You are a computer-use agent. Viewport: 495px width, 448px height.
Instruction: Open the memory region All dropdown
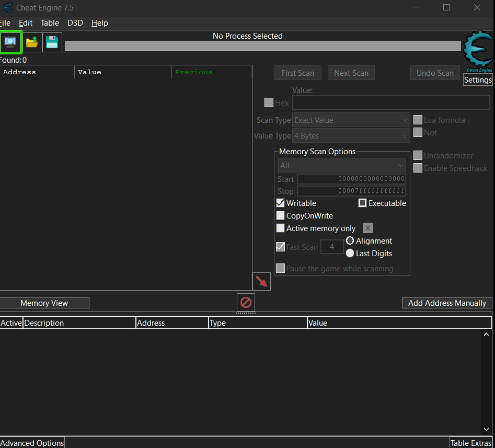click(342, 165)
